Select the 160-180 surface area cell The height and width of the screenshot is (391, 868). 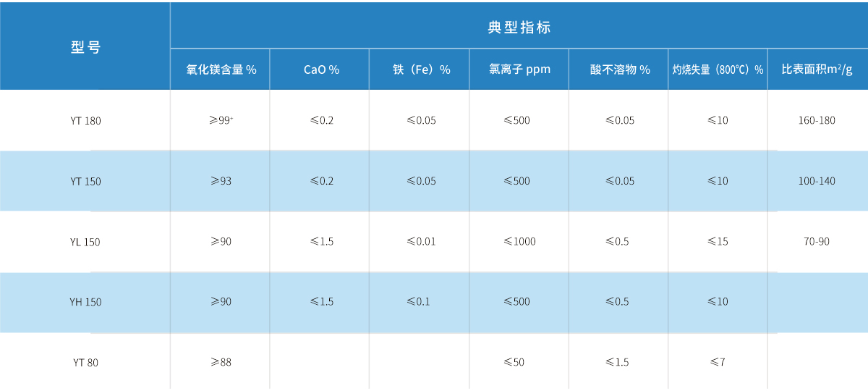coord(817,120)
